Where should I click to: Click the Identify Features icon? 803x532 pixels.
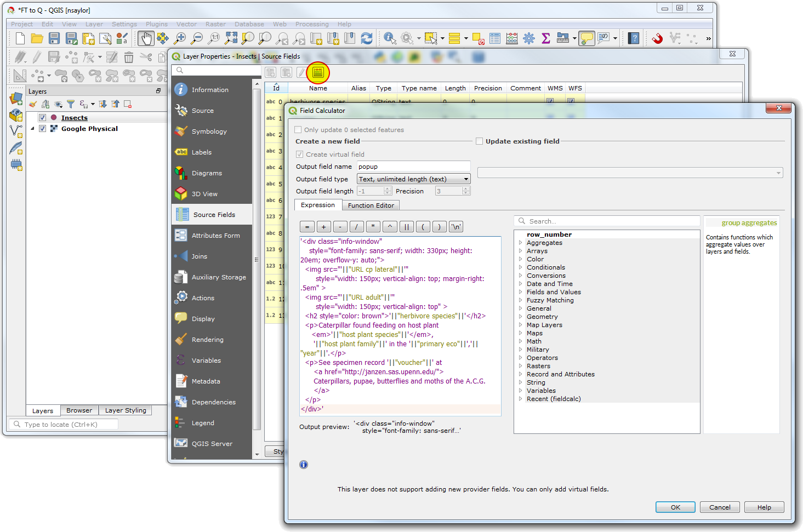point(390,38)
